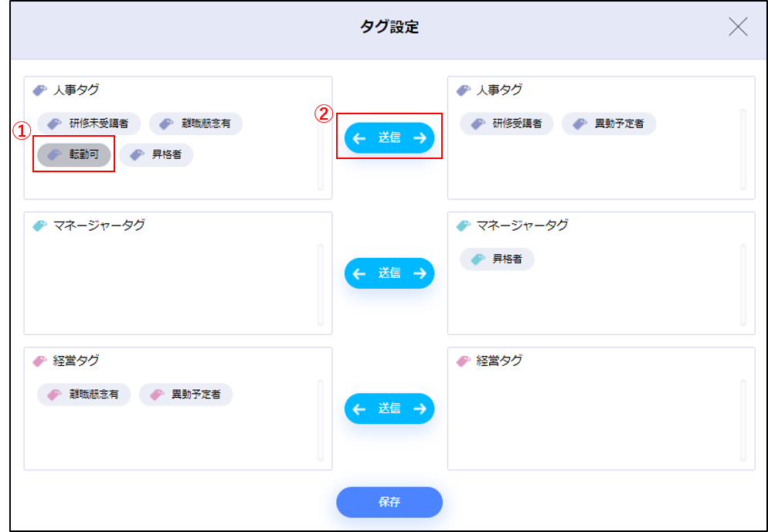
Task: Click left arrow on top 送信 button
Action: tap(359, 138)
